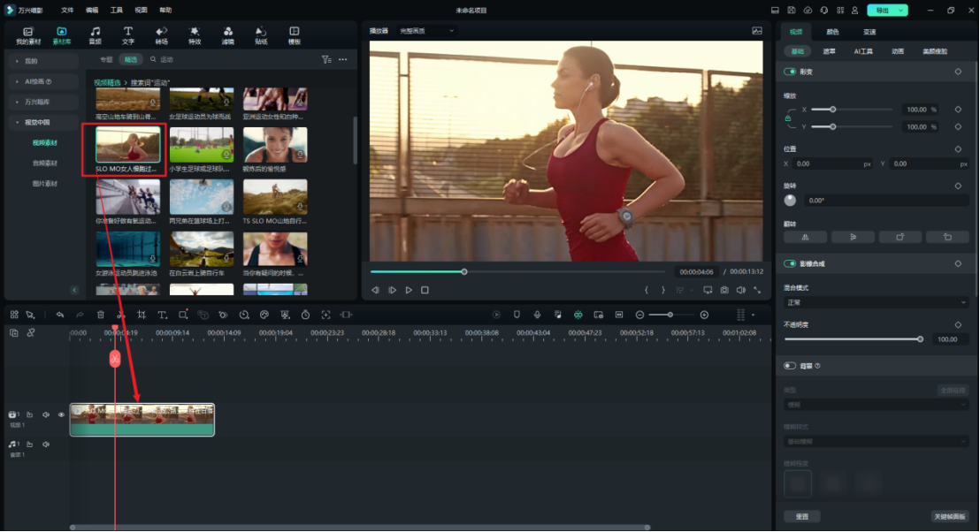Open the 文字 (Text) panel
This screenshot has width=980, height=532.
coord(128,35)
